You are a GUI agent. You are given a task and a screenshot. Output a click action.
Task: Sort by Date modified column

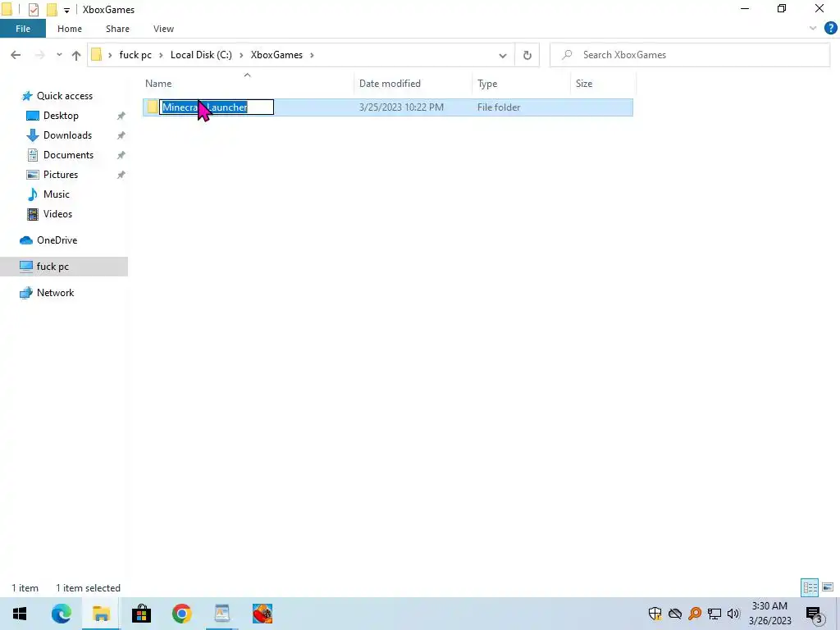tap(413, 84)
